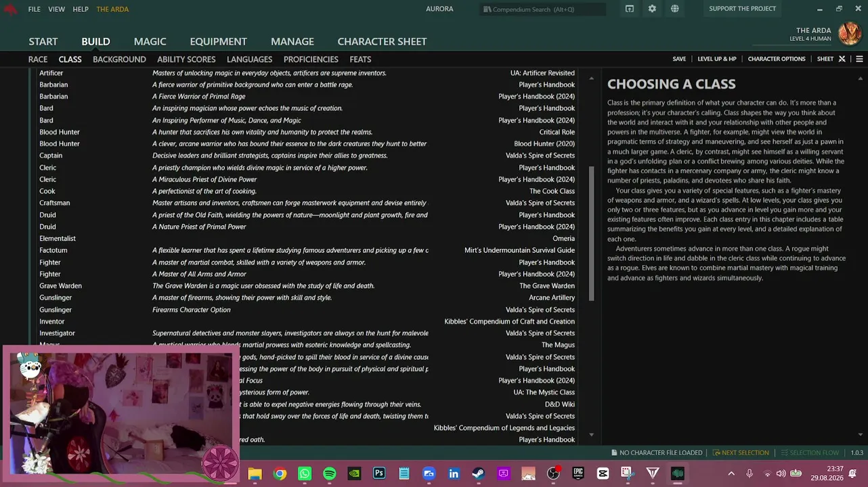Open the LANGUAGES sub-tab
Screen dimensions: 868x487
coord(249,60)
